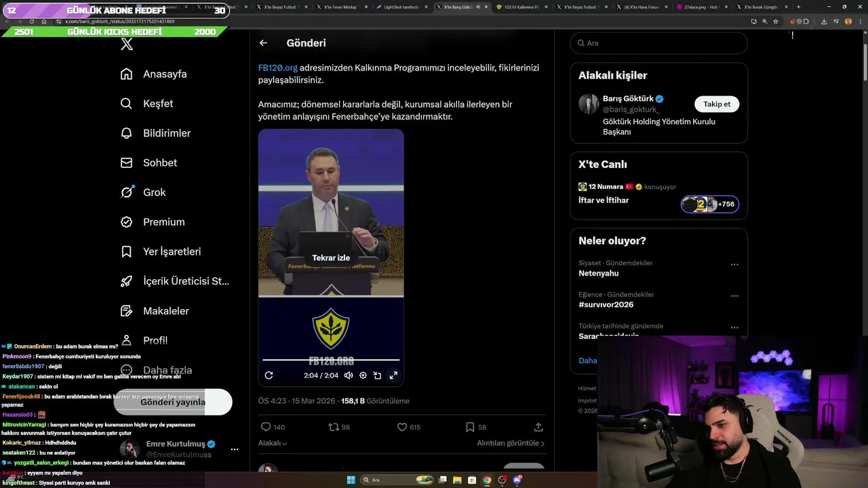Viewport: 868px width, 488px height.
Task: Open the Premium page
Action: pyautogui.click(x=153, y=222)
